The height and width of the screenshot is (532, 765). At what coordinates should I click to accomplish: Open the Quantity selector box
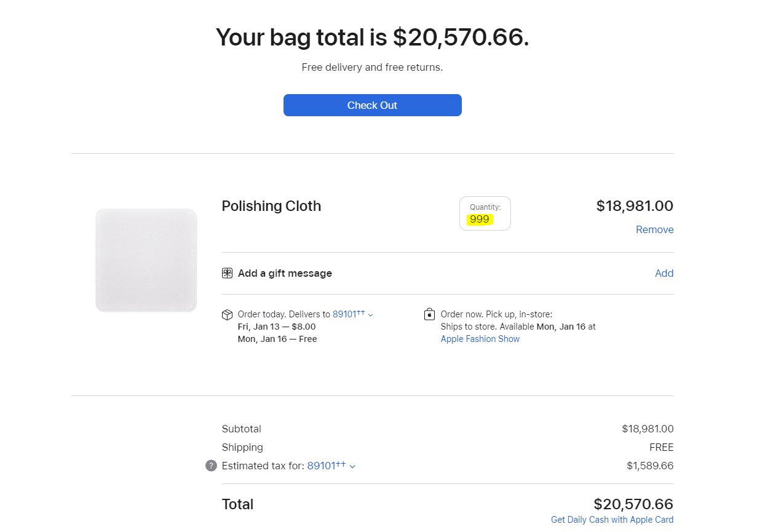pos(485,213)
